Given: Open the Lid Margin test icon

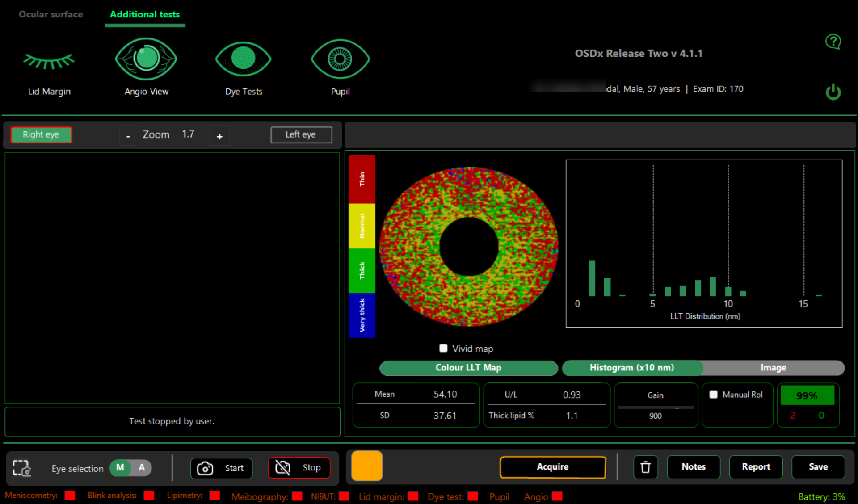Looking at the screenshot, I should [x=49, y=62].
